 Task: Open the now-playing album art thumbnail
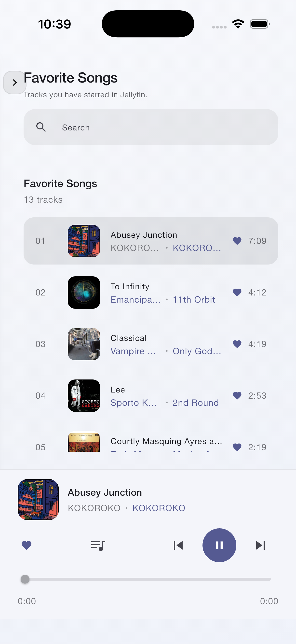[38, 500]
